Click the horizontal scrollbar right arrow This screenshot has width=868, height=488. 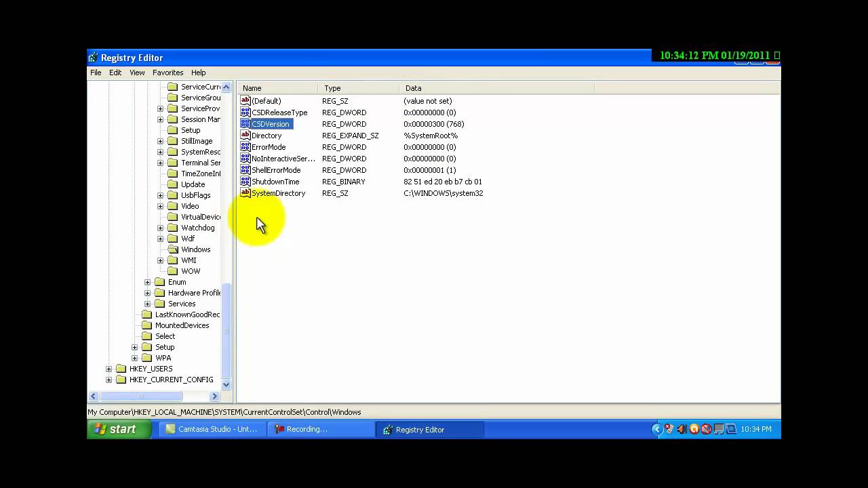(x=215, y=396)
